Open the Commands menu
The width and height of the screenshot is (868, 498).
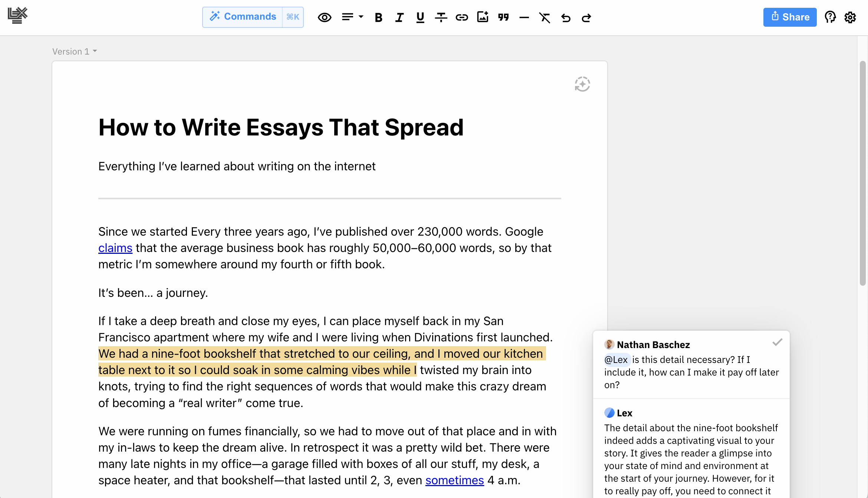coord(243,17)
